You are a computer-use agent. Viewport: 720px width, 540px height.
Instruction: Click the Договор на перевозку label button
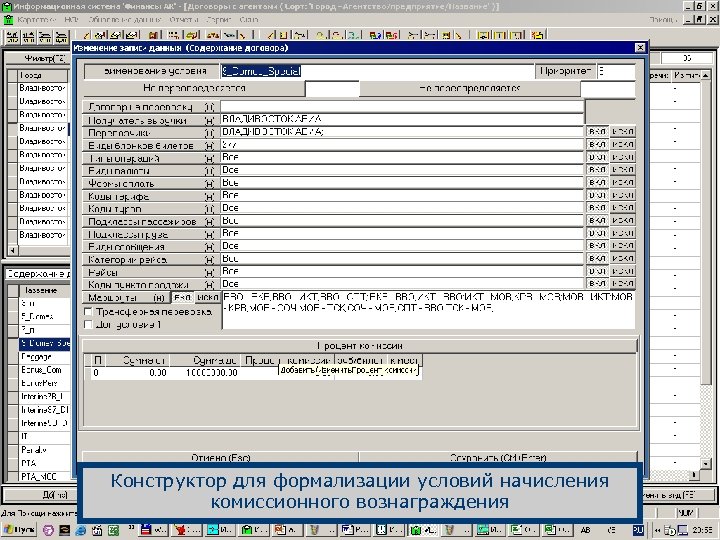[150, 107]
